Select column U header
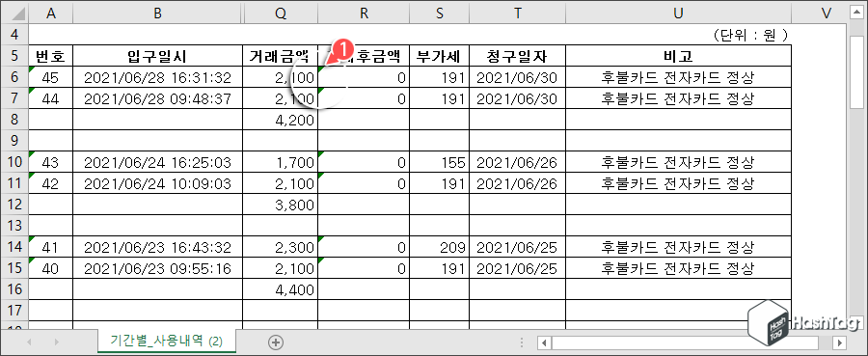This screenshot has width=868, height=356. 678,14
